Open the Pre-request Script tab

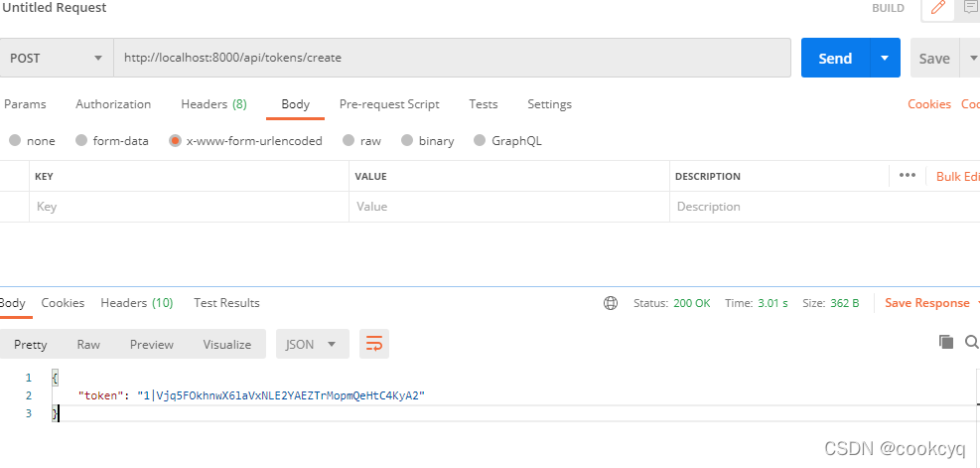389,104
